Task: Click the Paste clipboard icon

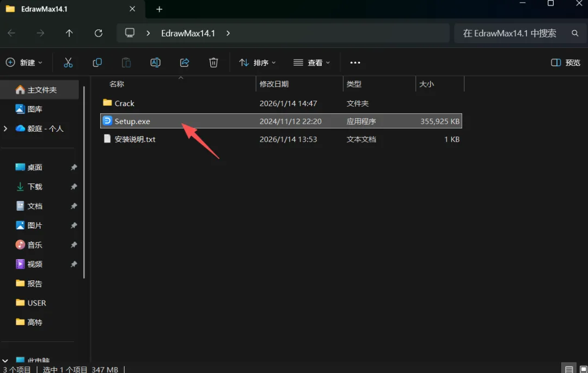Action: [126, 63]
